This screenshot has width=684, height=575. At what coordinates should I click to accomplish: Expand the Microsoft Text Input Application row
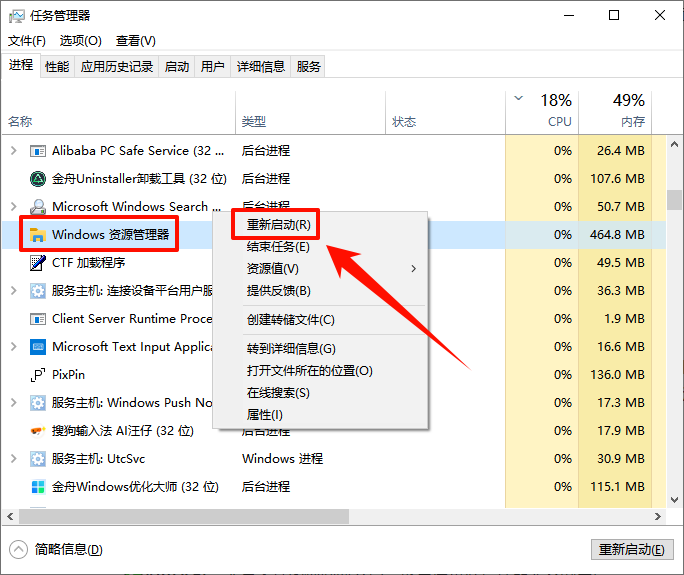click(x=14, y=347)
